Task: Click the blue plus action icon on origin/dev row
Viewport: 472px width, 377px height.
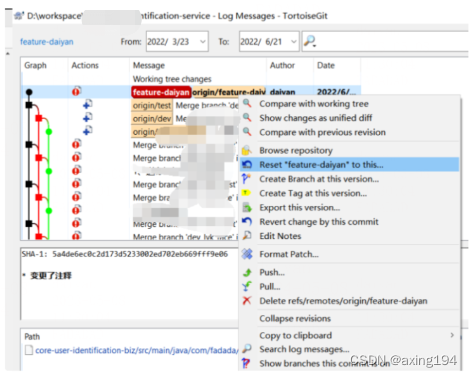Action: coord(88,118)
